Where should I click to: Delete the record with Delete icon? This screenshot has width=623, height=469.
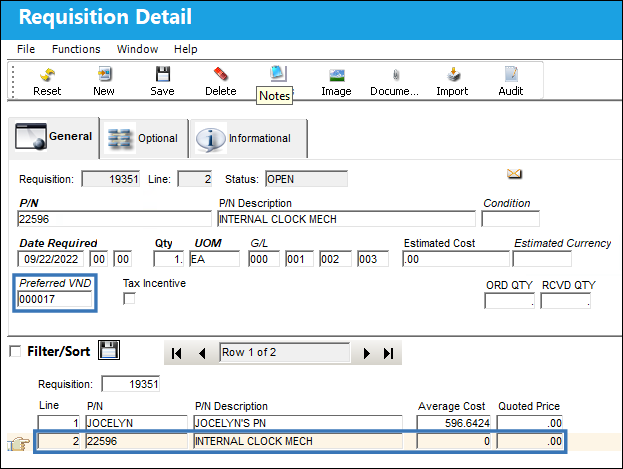tap(221, 74)
